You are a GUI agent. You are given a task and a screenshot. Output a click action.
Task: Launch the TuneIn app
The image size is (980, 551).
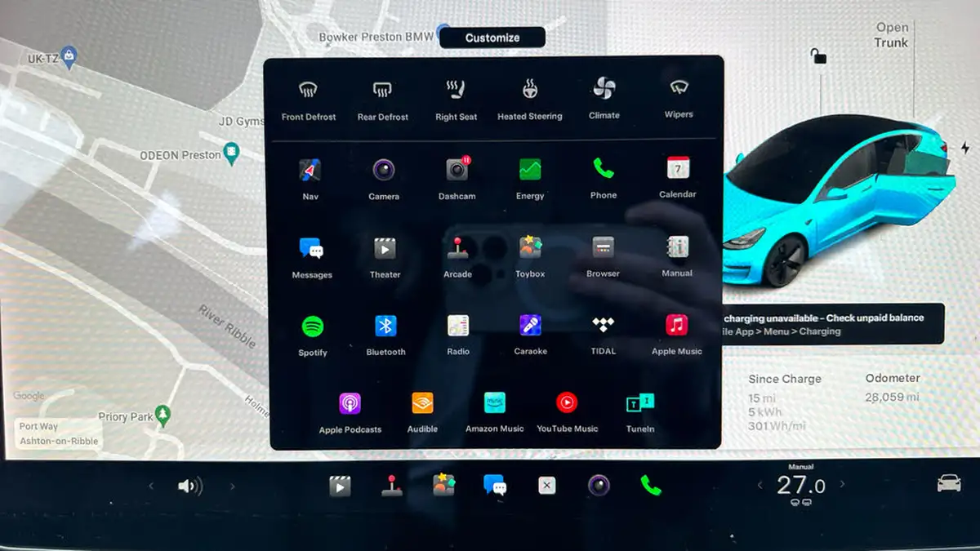coord(640,412)
